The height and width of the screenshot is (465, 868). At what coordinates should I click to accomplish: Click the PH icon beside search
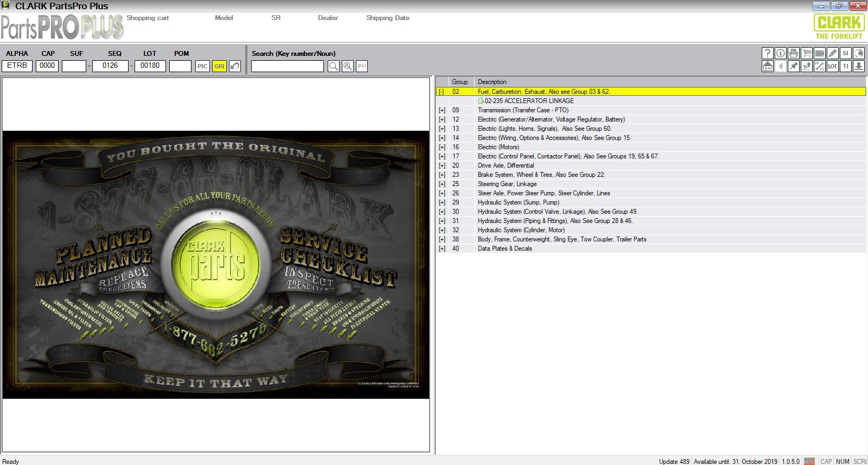(362, 66)
